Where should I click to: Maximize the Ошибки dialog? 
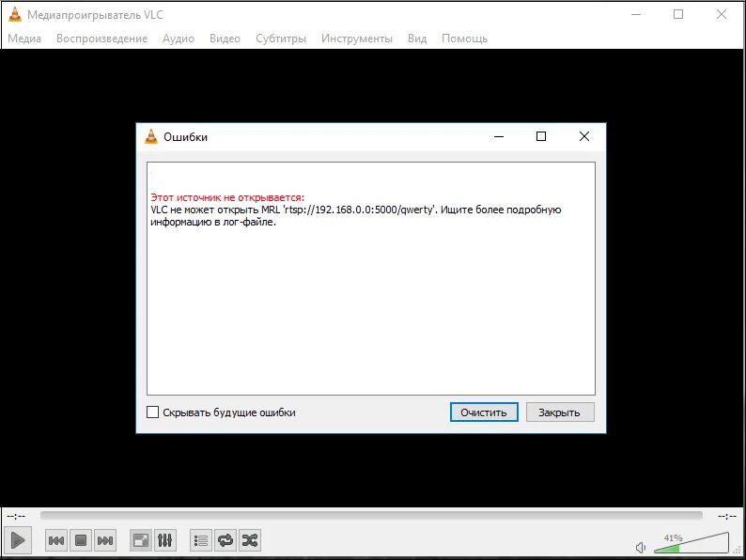[541, 136]
